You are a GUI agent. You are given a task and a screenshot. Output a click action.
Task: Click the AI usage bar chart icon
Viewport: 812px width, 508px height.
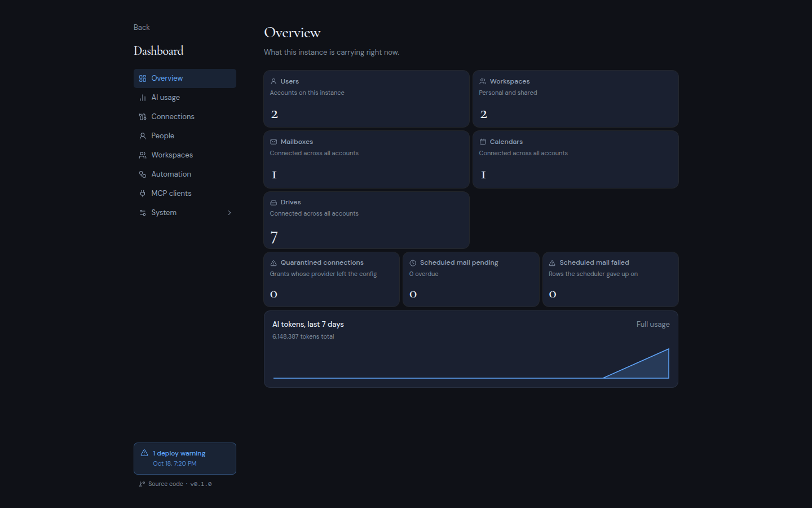[x=143, y=98]
